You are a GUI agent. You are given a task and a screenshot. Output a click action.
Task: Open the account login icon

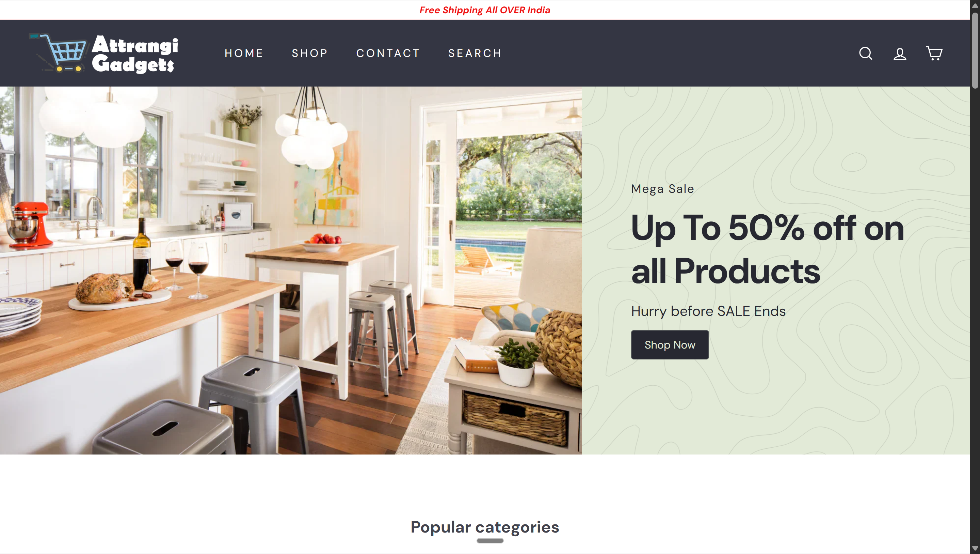(900, 54)
